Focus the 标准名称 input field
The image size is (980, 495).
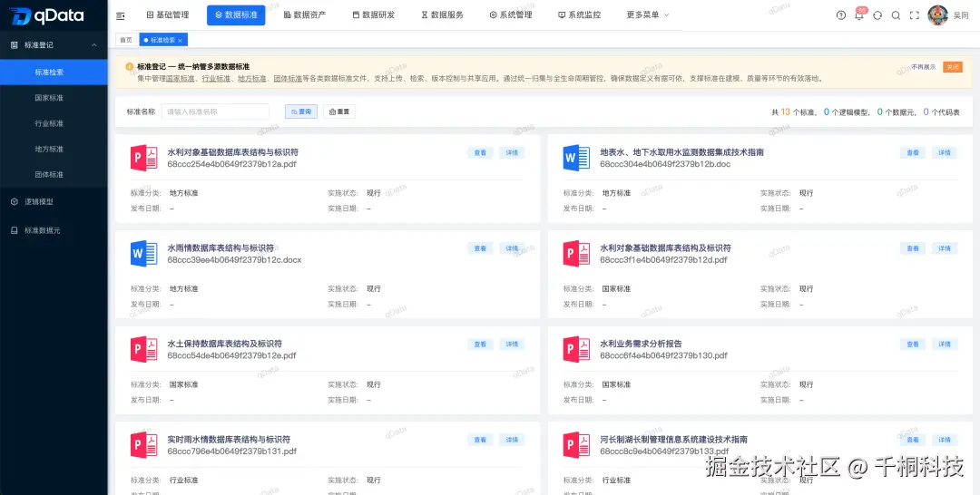point(215,112)
